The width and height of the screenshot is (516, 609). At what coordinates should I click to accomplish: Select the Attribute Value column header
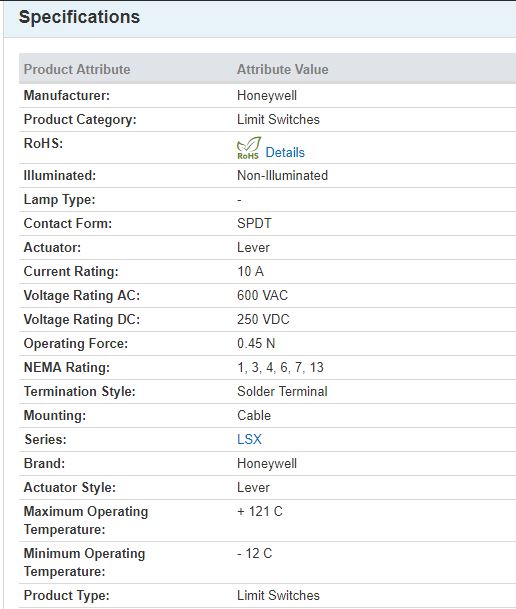(x=283, y=69)
